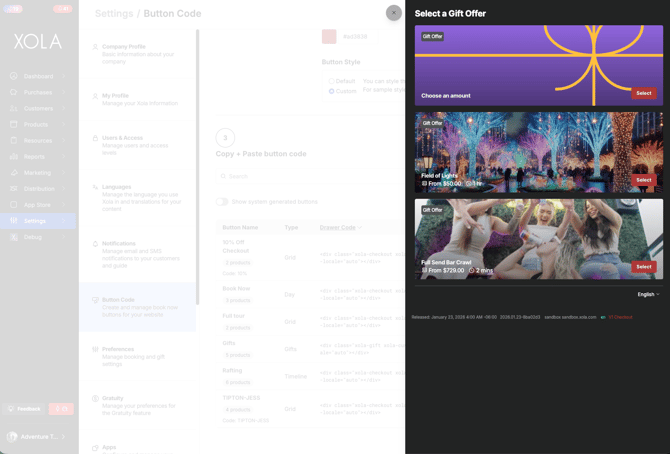Open the Gratuity settings section
Viewport: 670px width, 454px height.
tap(137, 405)
